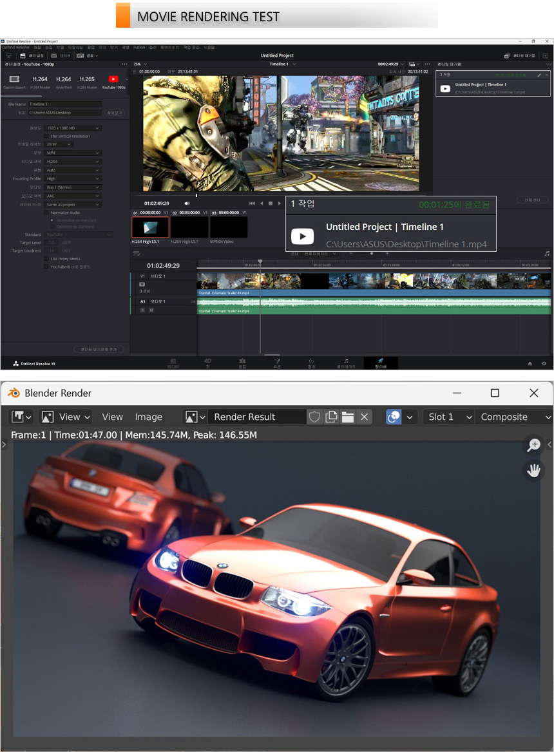This screenshot has width=554, height=756.
Task: Click the open image folder icon
Action: point(348,417)
